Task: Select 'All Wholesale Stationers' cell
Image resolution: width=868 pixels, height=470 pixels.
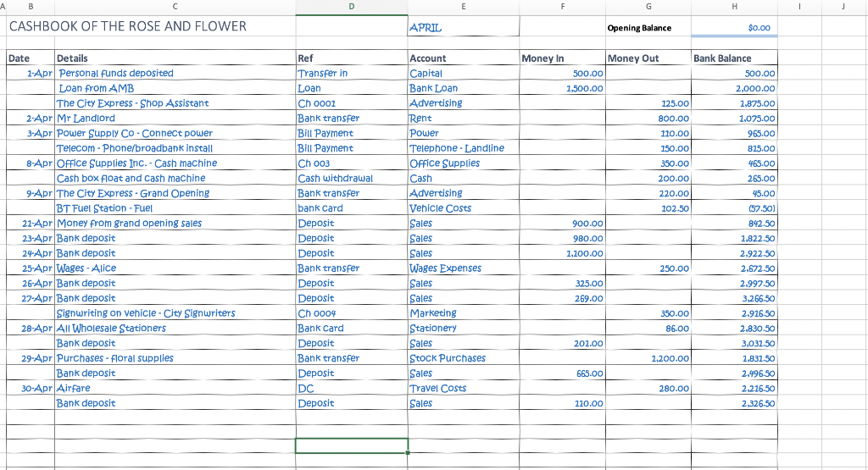Action: 175,328
